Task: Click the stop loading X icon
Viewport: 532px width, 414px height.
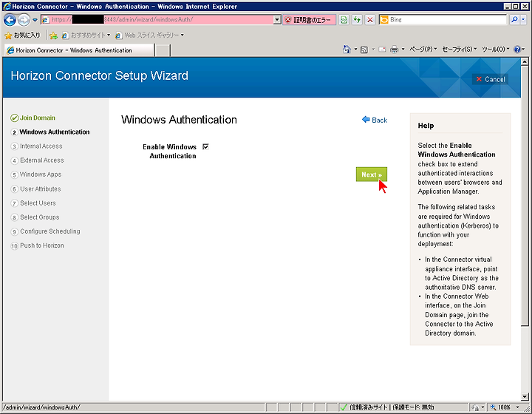Action: pyautogui.click(x=370, y=20)
